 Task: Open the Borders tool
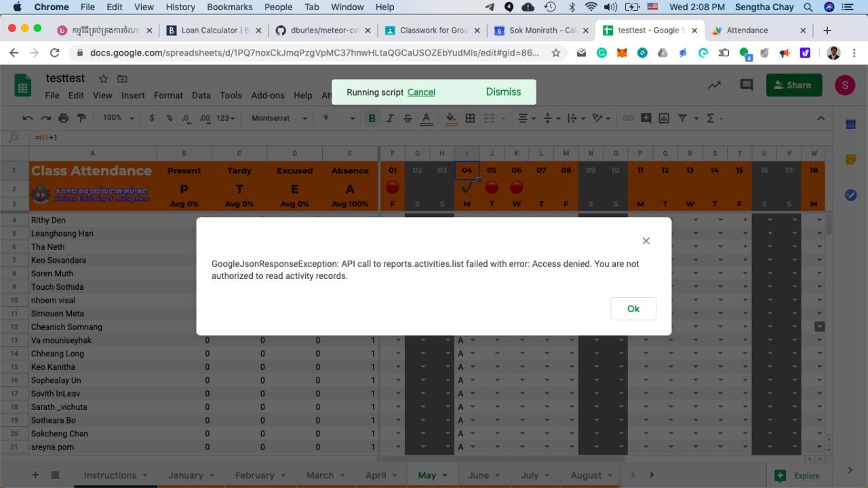tap(470, 118)
